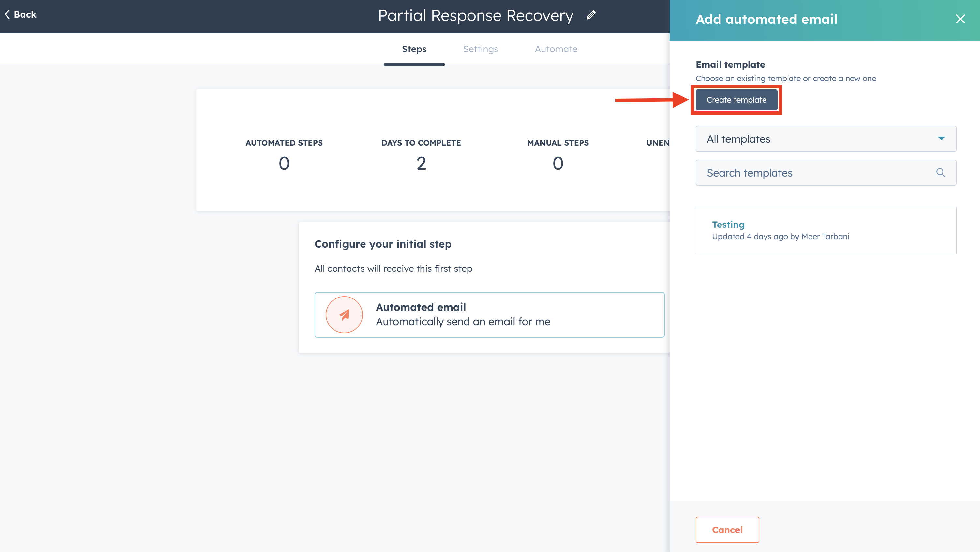This screenshot has width=980, height=552.
Task: Switch to the Automate tab
Action: (556, 49)
